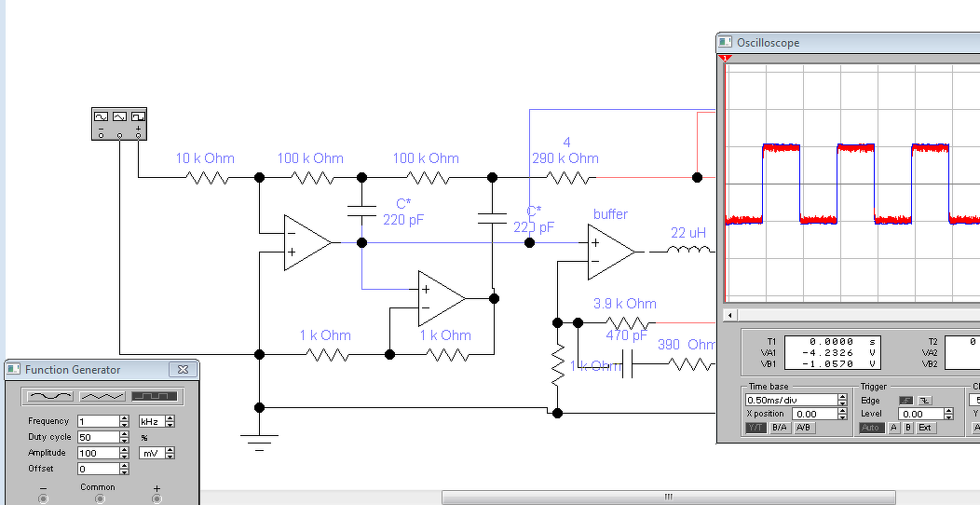Adjust the 0.50ms/div time base spinner
Viewport: 980px width, 505px height.
(842, 400)
